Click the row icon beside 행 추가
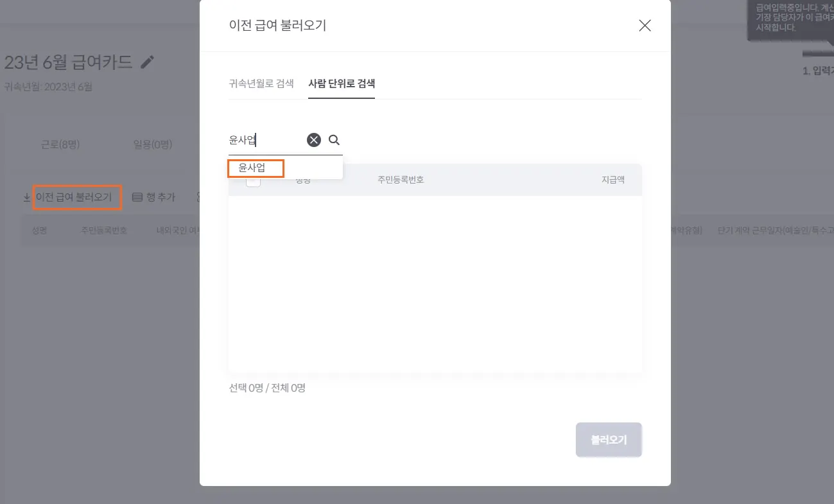Image resolution: width=834 pixels, height=504 pixels. pos(137,197)
